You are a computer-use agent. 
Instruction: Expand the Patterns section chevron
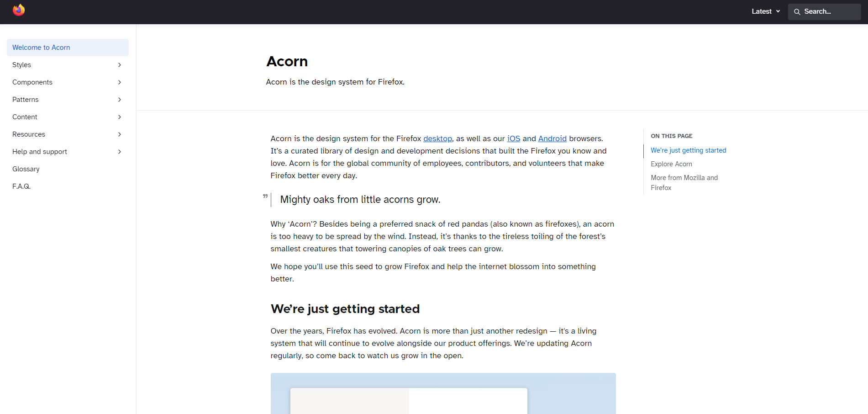[x=120, y=100]
